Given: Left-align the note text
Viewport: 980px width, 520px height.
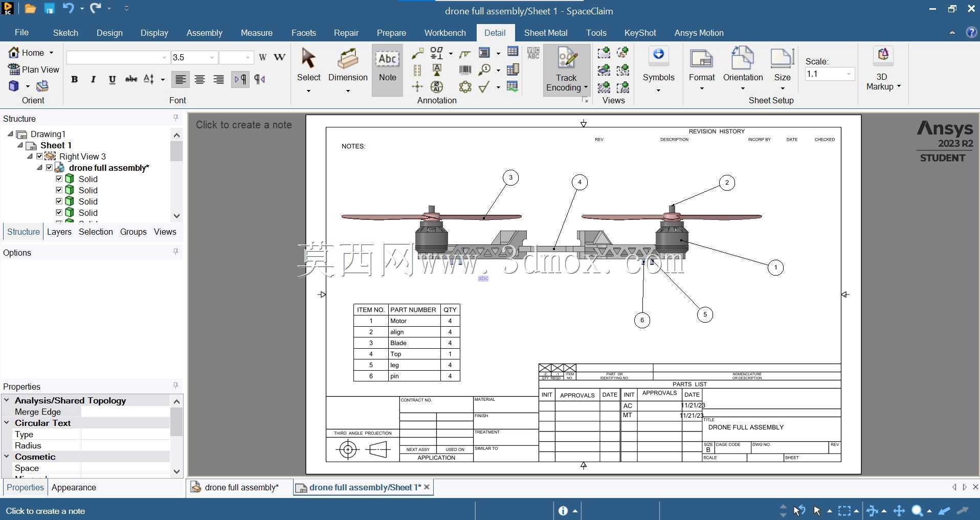Looking at the screenshot, I should [181, 79].
